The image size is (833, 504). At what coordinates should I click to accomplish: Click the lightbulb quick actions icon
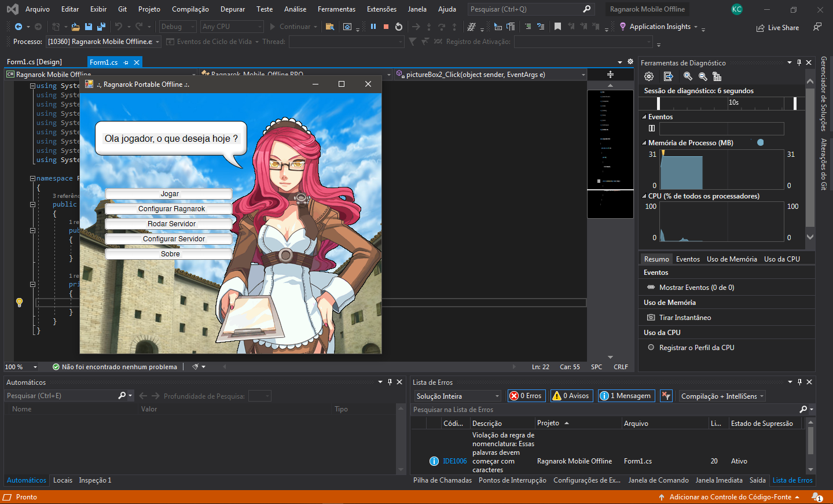tap(19, 302)
